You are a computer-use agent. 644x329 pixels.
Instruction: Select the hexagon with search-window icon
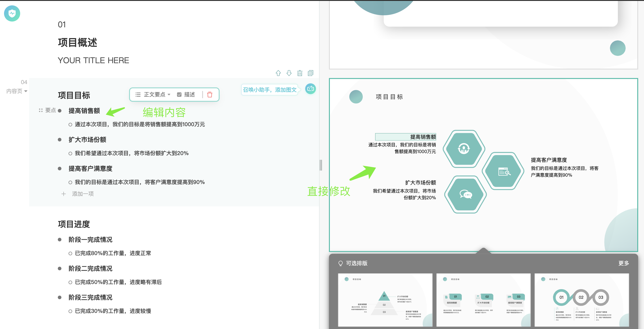click(503, 171)
